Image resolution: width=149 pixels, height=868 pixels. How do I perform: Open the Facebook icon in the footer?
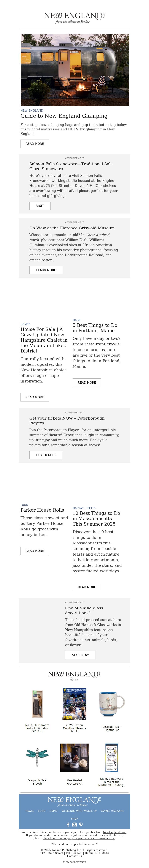tap(68, 825)
